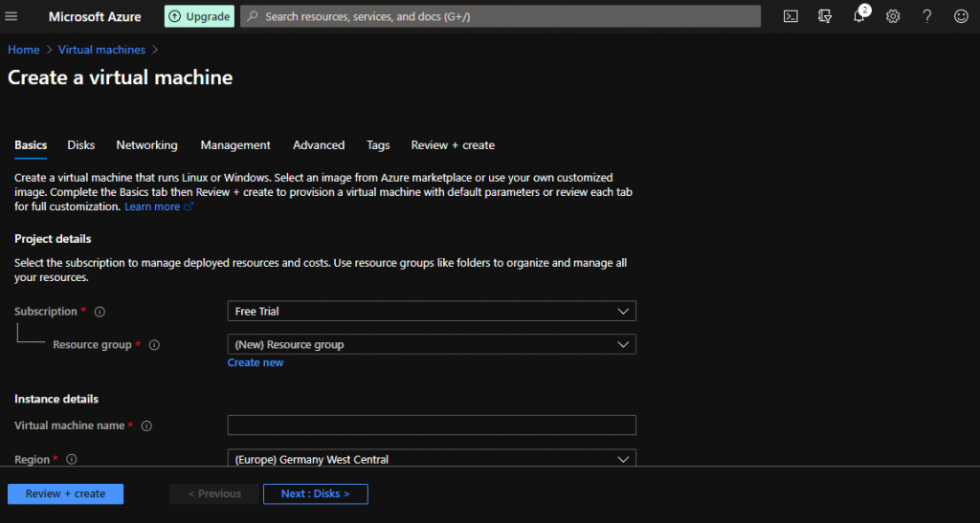Click the Virtual machine name field
This screenshot has height=523, width=980.
pyautogui.click(x=432, y=425)
